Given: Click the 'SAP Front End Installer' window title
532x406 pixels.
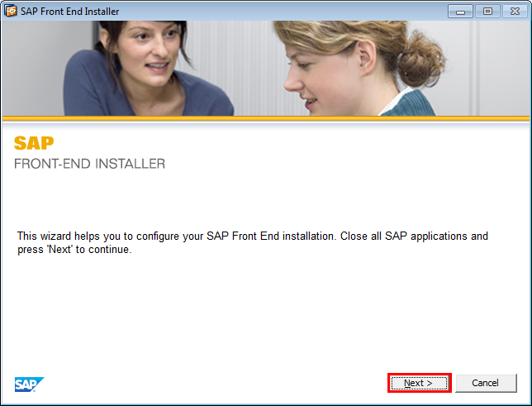Looking at the screenshot, I should (69, 12).
